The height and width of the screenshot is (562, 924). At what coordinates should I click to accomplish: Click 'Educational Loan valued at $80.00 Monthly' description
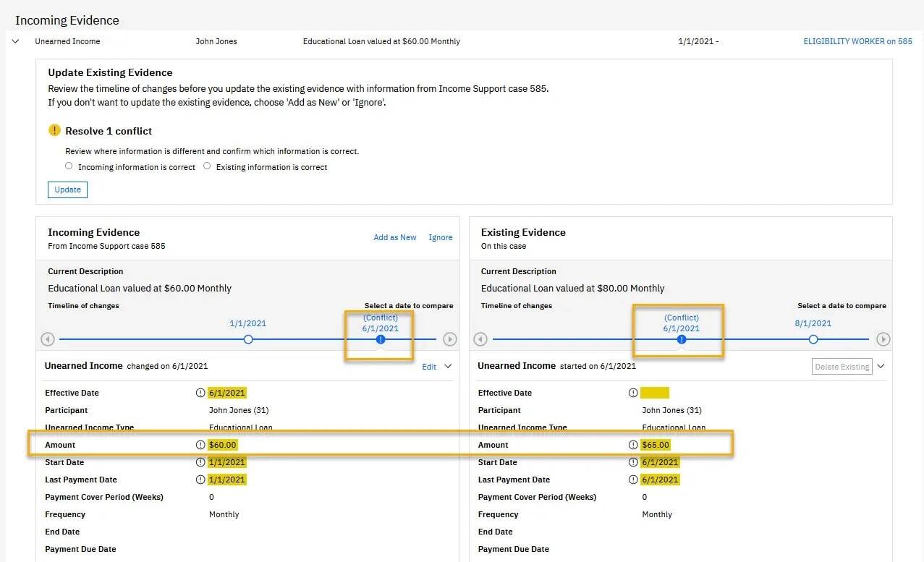[x=572, y=288]
